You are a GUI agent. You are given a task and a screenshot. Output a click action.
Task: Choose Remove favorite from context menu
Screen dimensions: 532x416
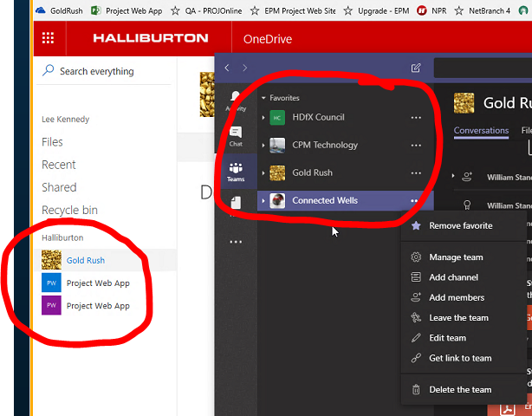(x=464, y=225)
